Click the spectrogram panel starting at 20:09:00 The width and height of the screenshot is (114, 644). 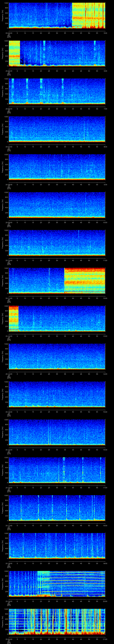click(57, 205)
